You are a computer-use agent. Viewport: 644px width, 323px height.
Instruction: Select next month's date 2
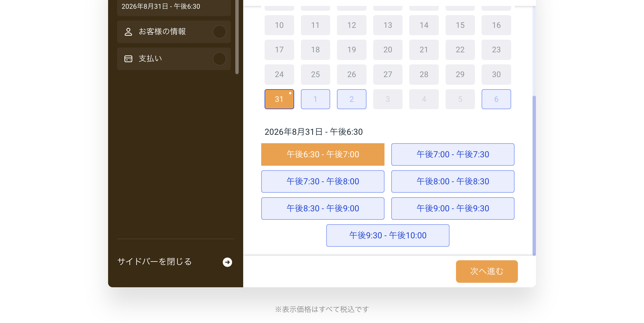352,99
